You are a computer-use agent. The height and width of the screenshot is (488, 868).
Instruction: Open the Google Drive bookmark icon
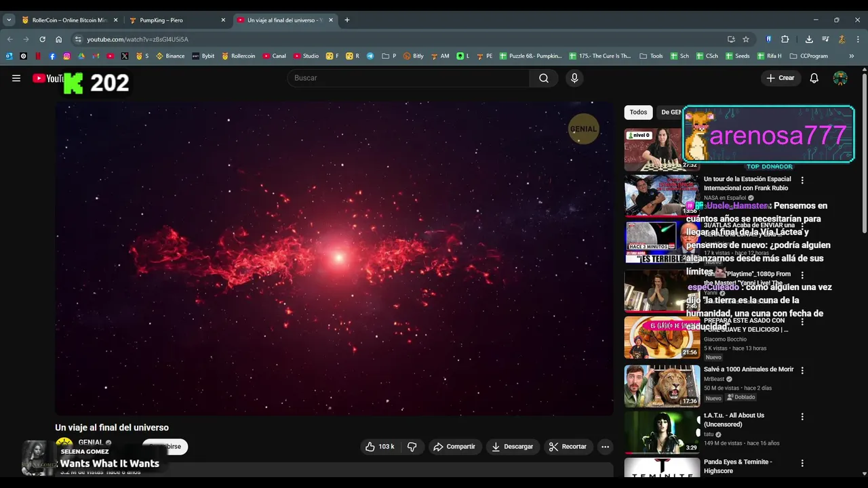[81, 56]
